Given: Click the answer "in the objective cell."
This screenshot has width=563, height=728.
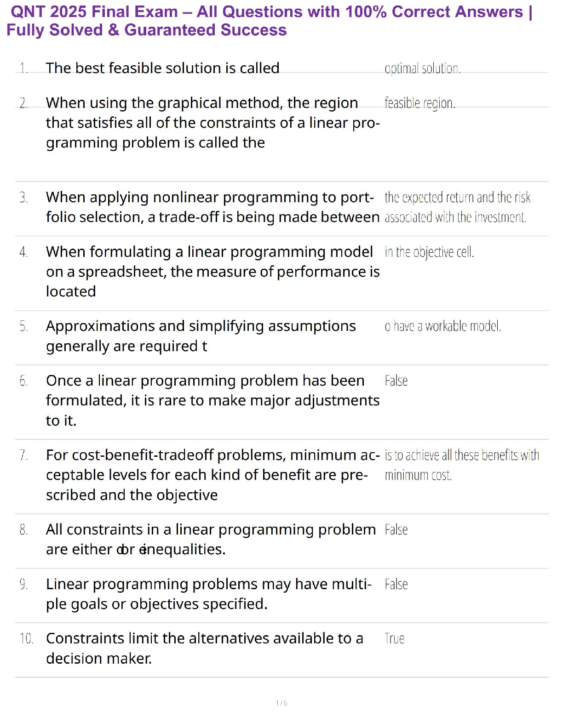Looking at the screenshot, I should coord(429,252).
